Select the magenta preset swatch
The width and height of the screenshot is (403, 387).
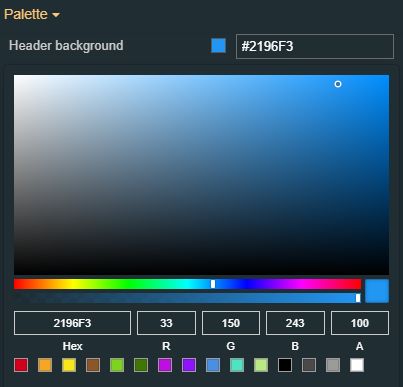[165, 365]
